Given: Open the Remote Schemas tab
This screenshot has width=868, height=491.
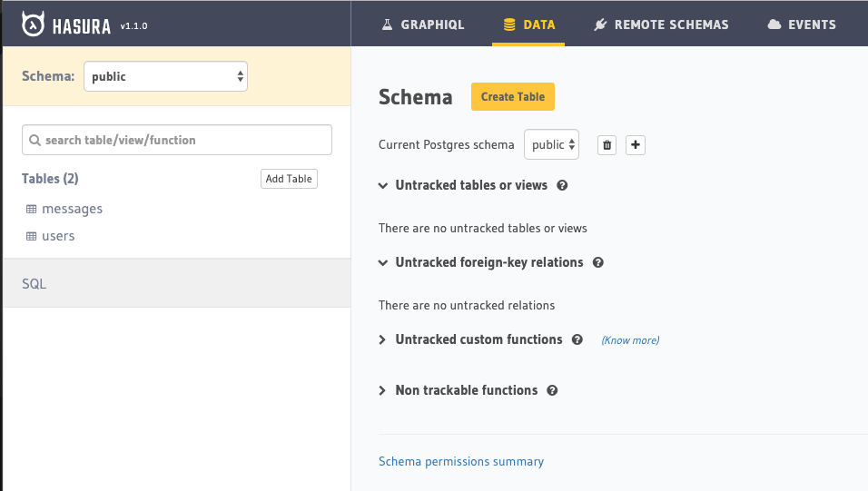Looking at the screenshot, I should (x=661, y=25).
